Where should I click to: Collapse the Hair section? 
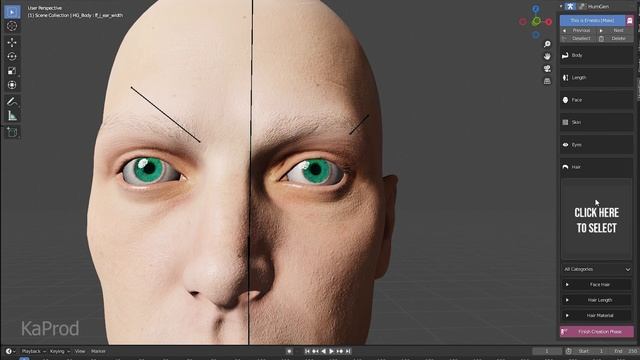[x=596, y=167]
